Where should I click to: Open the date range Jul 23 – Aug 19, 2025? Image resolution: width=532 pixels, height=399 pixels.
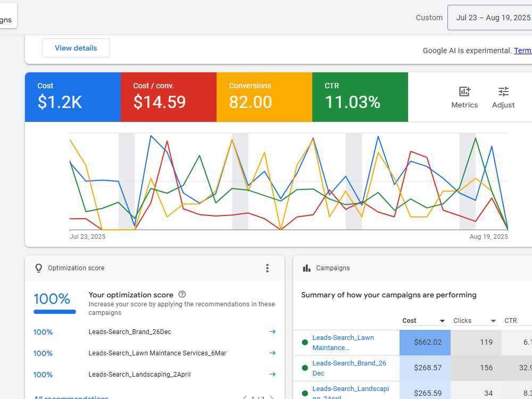coord(491,18)
